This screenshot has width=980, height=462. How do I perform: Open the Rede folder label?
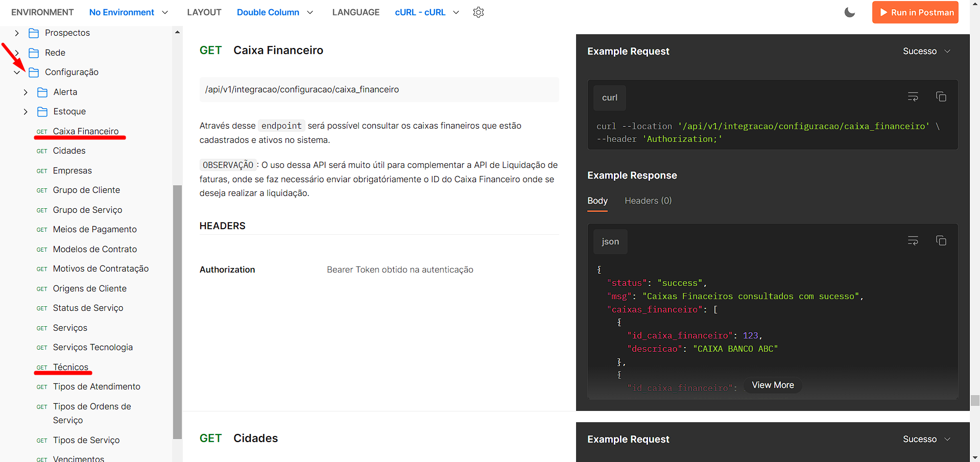[55, 53]
